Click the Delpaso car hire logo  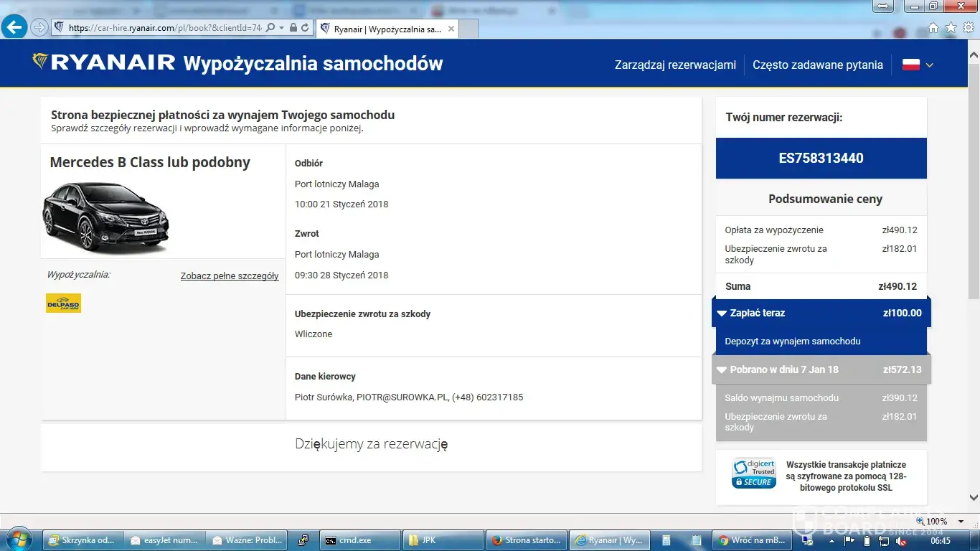(63, 303)
